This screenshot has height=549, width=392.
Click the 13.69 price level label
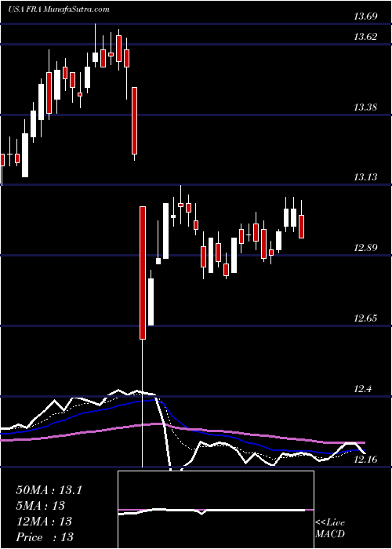pyautogui.click(x=365, y=16)
